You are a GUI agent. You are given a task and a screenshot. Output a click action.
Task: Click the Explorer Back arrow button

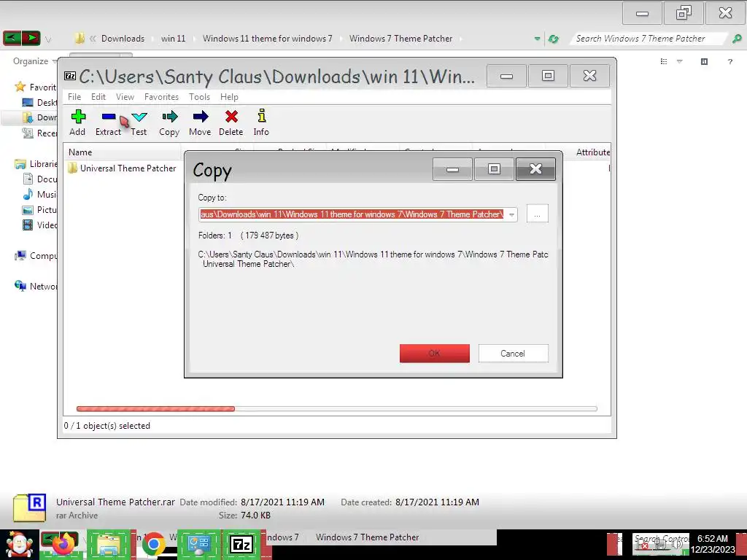coord(12,38)
